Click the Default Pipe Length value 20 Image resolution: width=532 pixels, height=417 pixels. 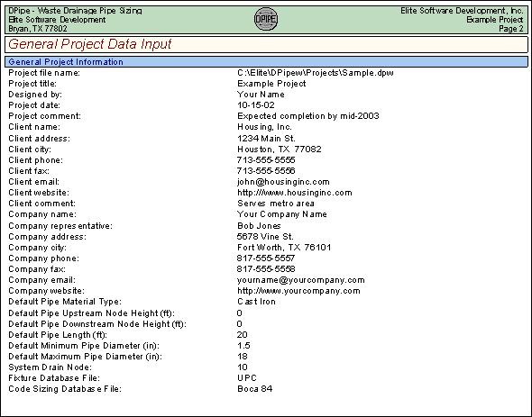point(243,335)
